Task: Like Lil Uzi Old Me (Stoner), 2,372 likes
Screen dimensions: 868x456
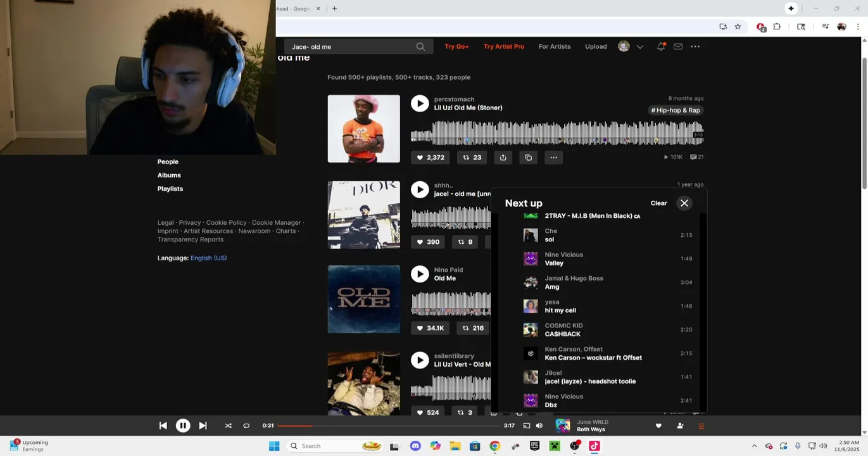Action: tap(431, 158)
